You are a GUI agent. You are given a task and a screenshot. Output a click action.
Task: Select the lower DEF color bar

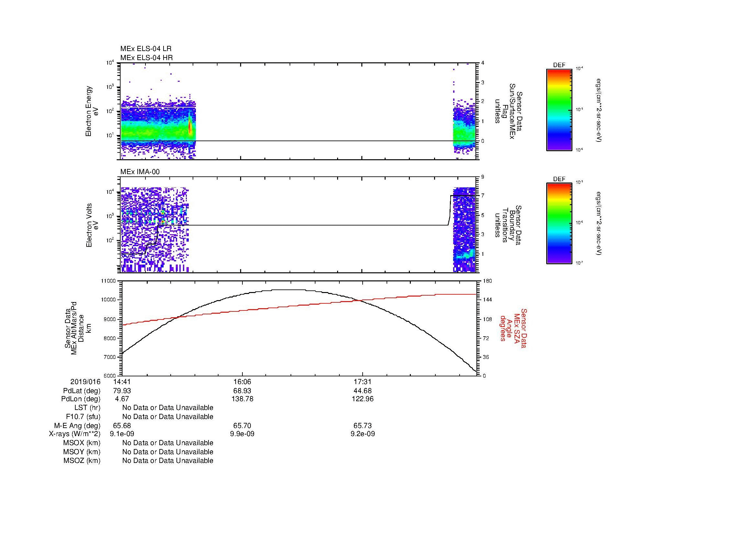coord(559,224)
